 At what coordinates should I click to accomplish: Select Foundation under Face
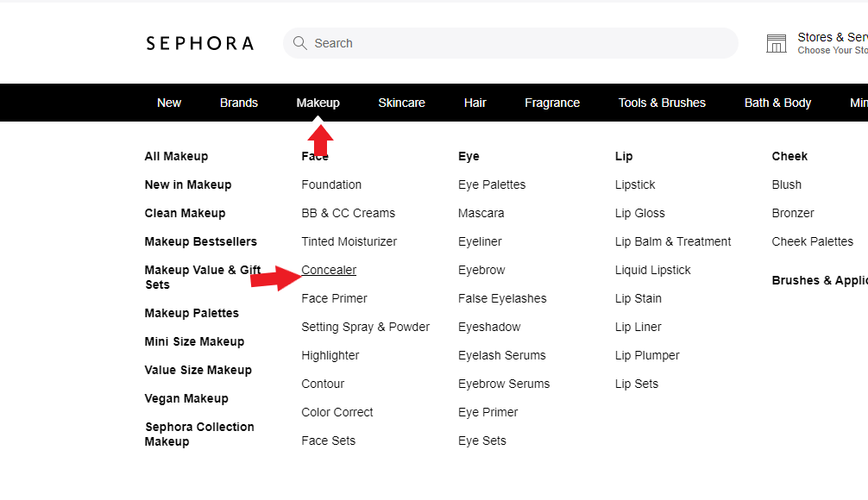(x=331, y=184)
